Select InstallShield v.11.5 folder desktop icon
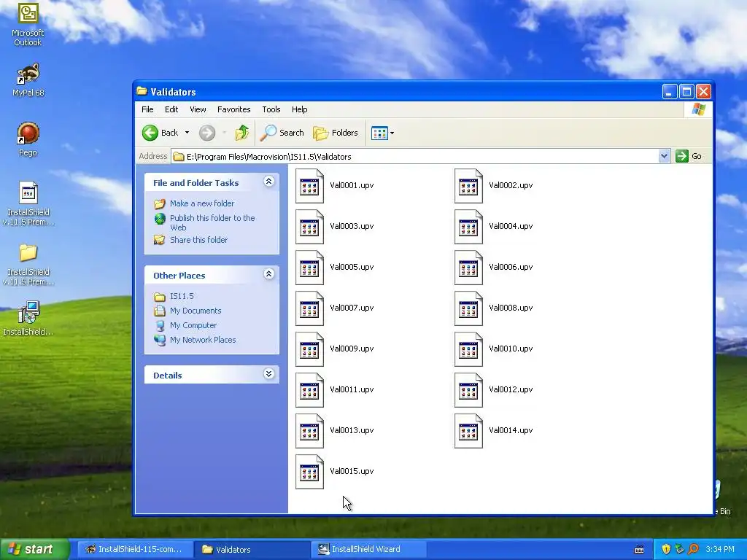Viewport: 747px width, 560px height. point(28,265)
